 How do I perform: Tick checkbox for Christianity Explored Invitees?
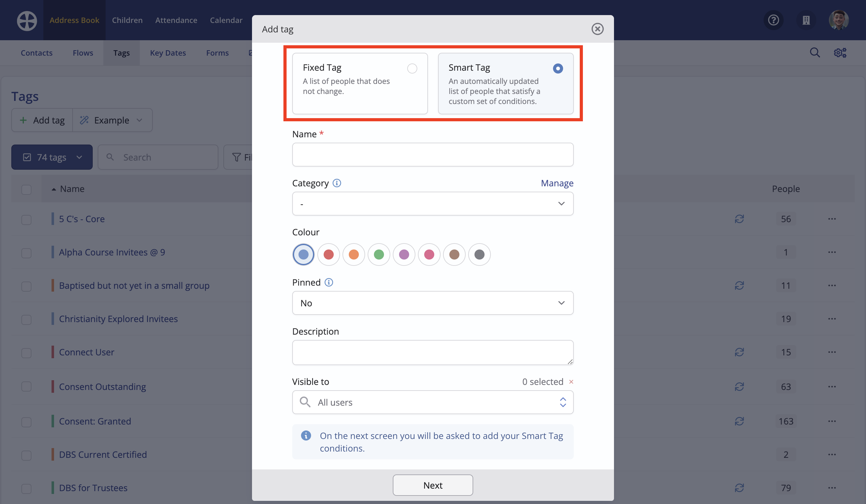tap(26, 320)
